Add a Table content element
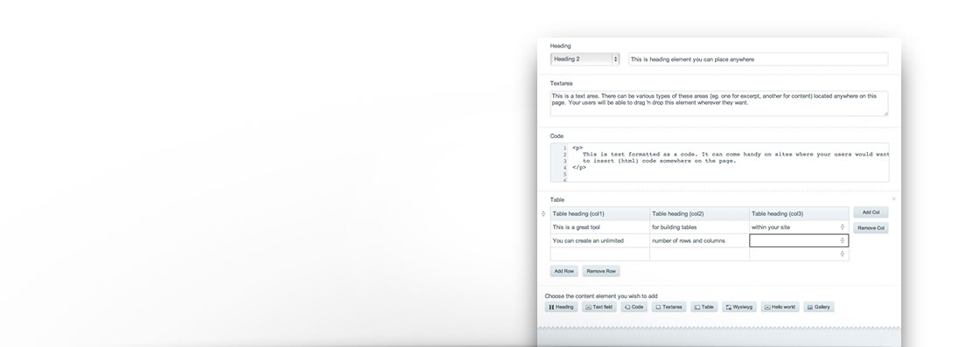Viewport: 980px width, 347px height. coord(703,307)
